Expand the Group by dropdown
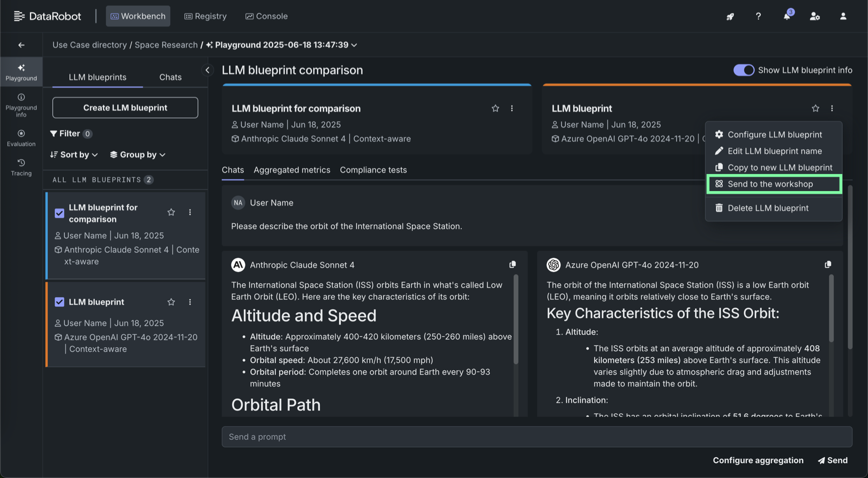This screenshot has width=868, height=478. click(138, 155)
